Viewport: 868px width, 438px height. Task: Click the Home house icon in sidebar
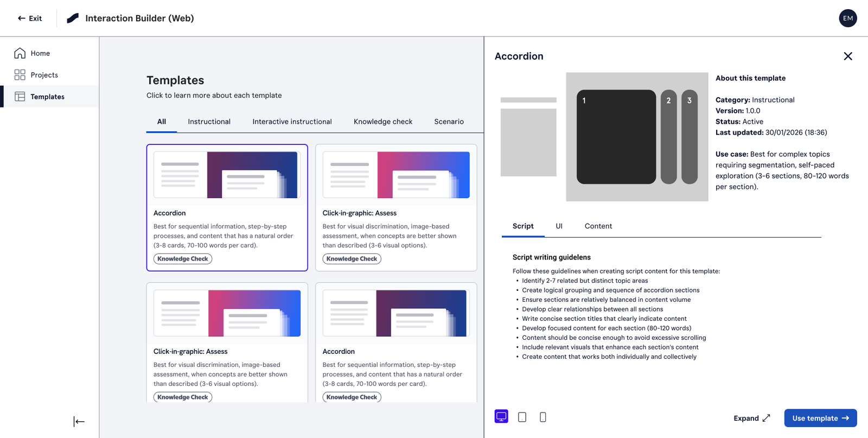20,53
